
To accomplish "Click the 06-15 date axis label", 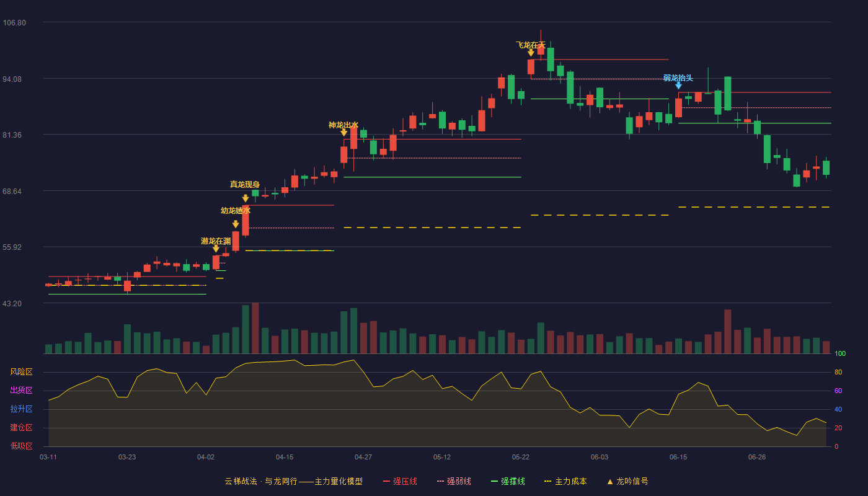I will [x=678, y=457].
